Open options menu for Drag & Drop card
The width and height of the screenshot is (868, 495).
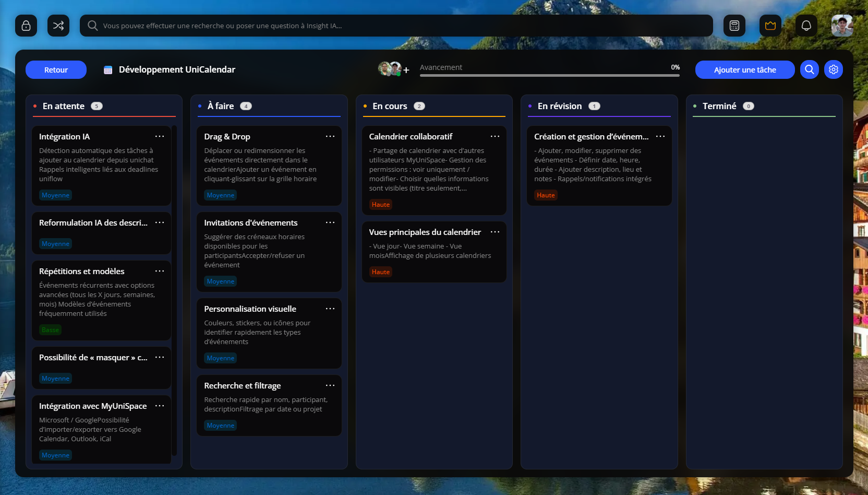pos(330,136)
